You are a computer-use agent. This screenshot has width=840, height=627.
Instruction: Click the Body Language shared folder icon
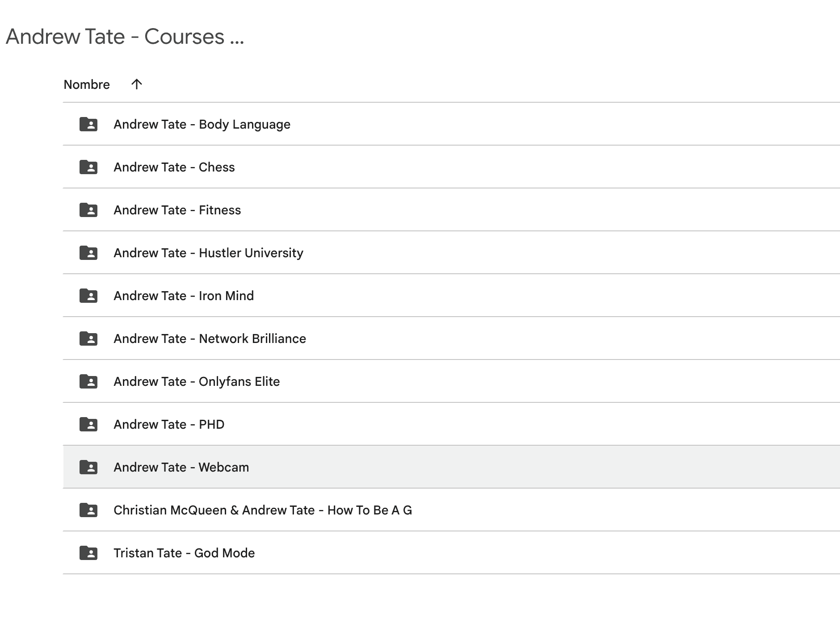(x=88, y=124)
